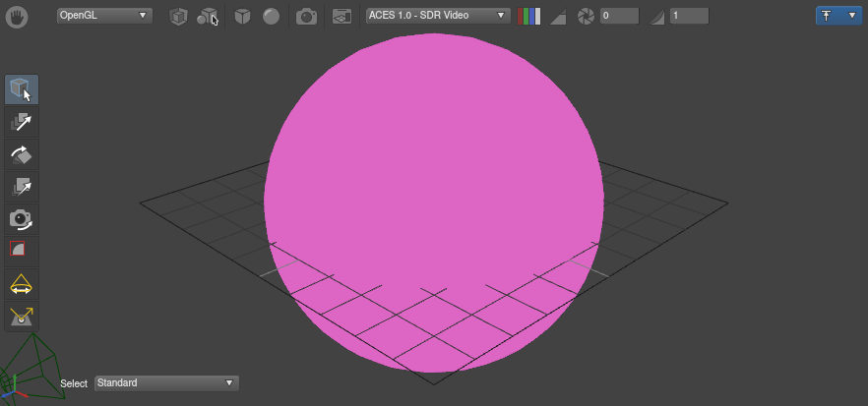Select the Scale manipulator tool

[22, 187]
